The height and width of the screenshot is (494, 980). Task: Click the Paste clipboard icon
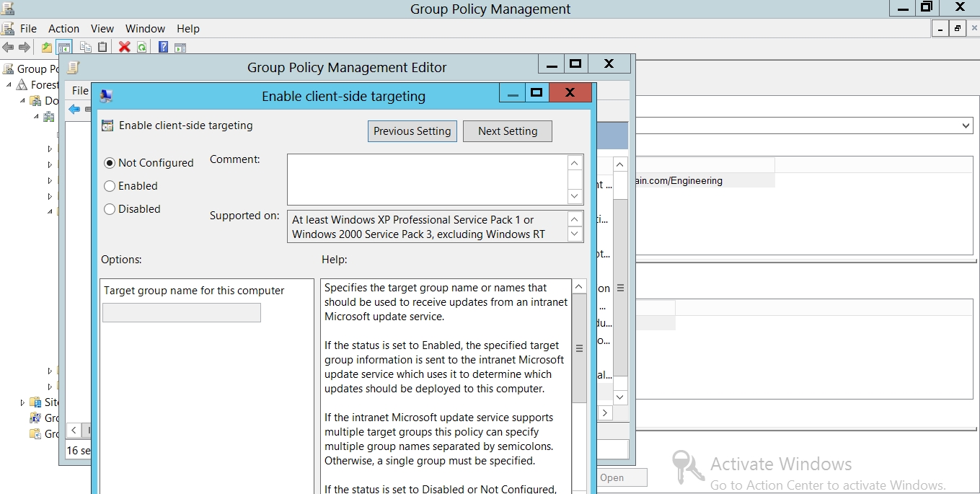click(x=102, y=48)
